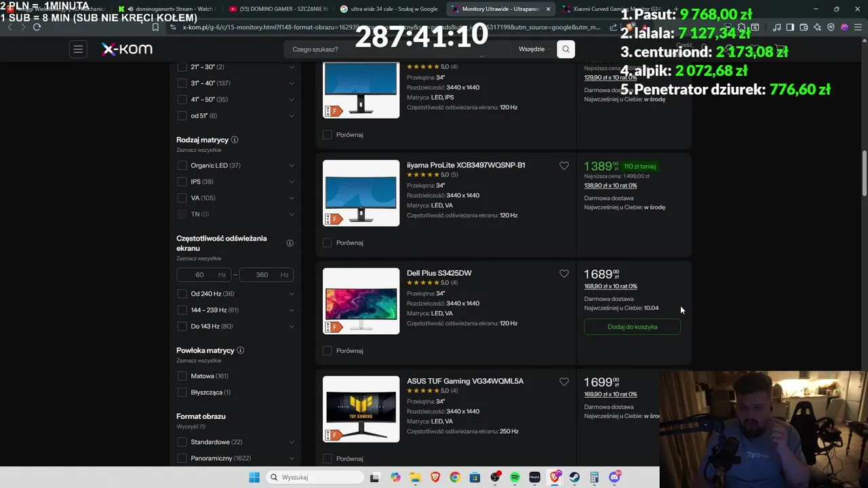Add Dell Plus S3425DW to wishlist heart
868x488 pixels.
[564, 274]
